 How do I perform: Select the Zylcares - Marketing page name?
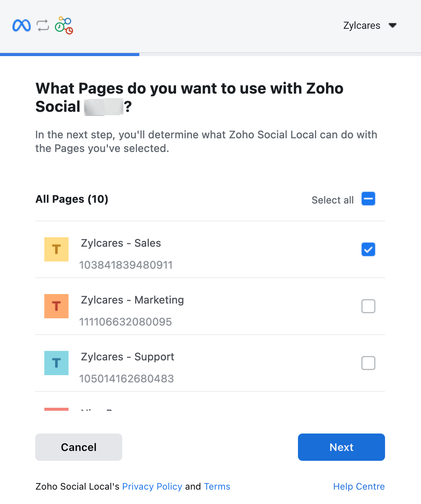click(x=132, y=300)
